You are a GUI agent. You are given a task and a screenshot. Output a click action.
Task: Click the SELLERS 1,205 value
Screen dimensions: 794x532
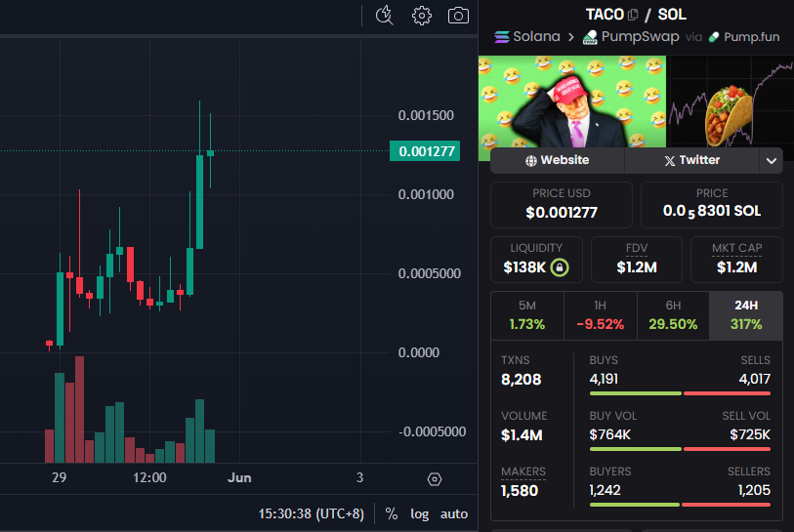754,490
